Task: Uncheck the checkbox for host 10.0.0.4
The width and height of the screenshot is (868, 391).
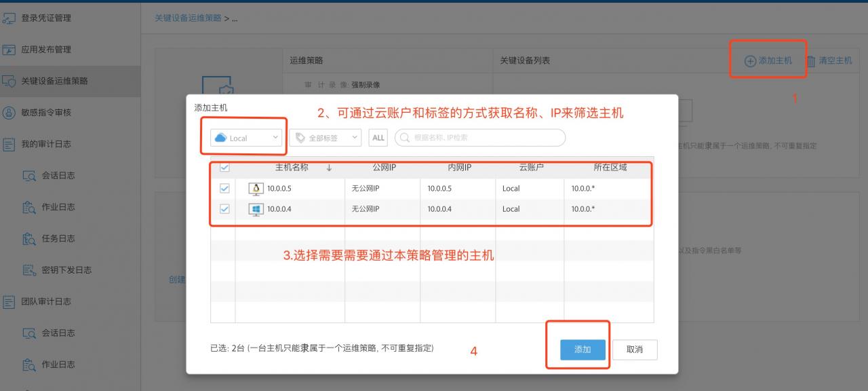Action: (224, 209)
